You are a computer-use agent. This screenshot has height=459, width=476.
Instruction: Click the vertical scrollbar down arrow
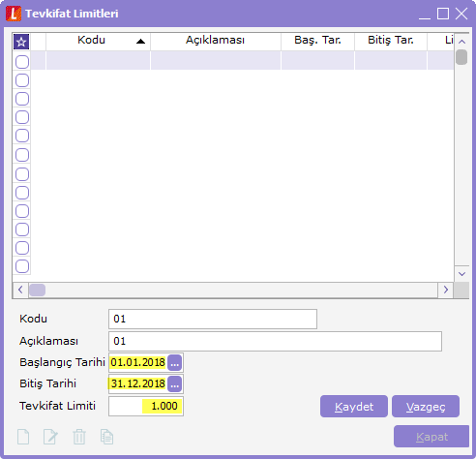click(x=461, y=274)
